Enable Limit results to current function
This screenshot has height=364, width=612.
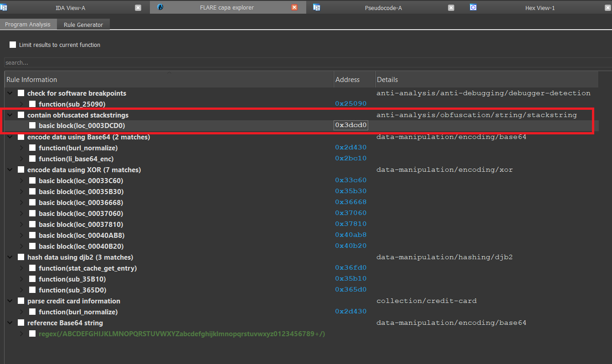point(13,45)
